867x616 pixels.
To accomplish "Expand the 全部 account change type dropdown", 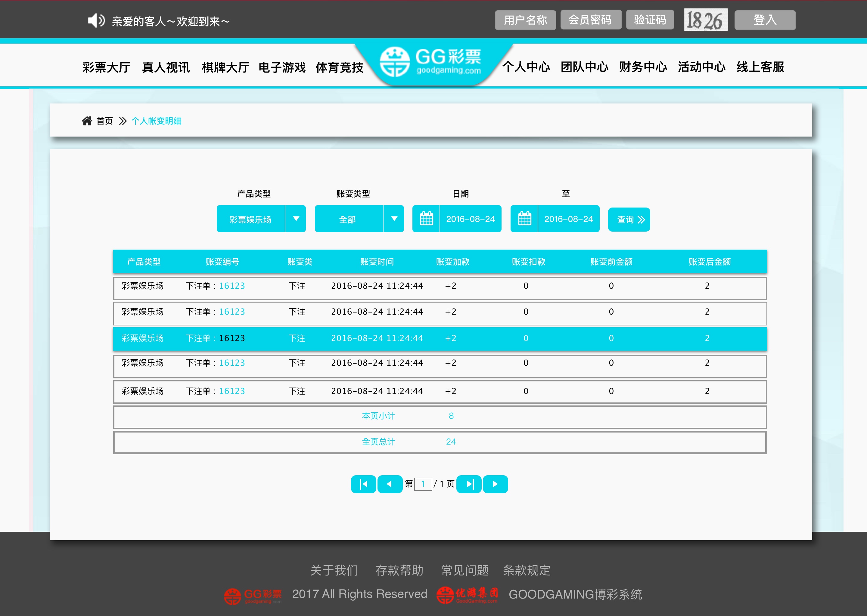I will (394, 219).
